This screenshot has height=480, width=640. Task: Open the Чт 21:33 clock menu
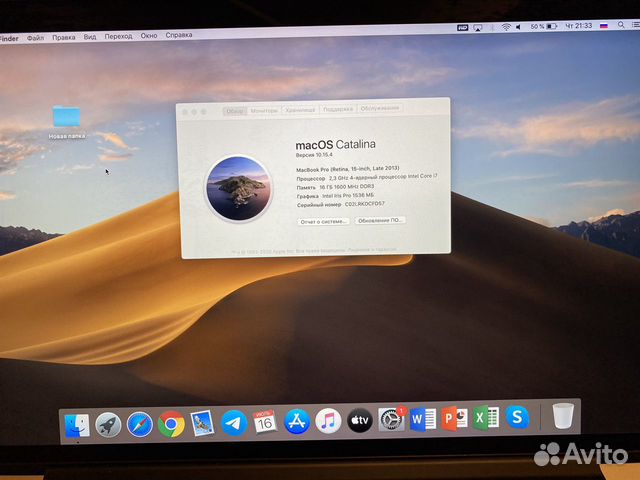[x=578, y=26]
